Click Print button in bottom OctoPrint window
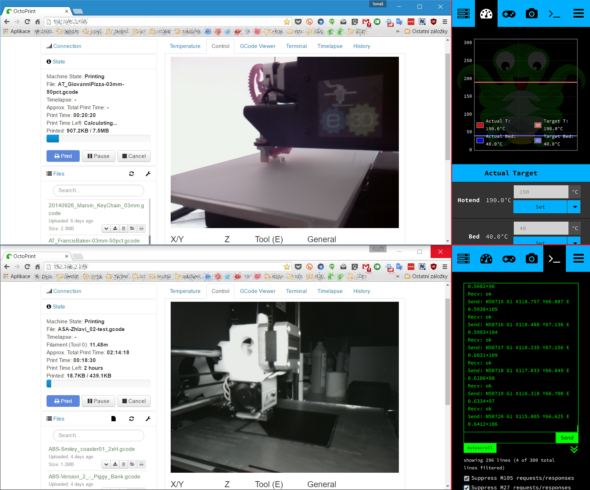Image resolution: width=590 pixels, height=490 pixels. tap(63, 401)
